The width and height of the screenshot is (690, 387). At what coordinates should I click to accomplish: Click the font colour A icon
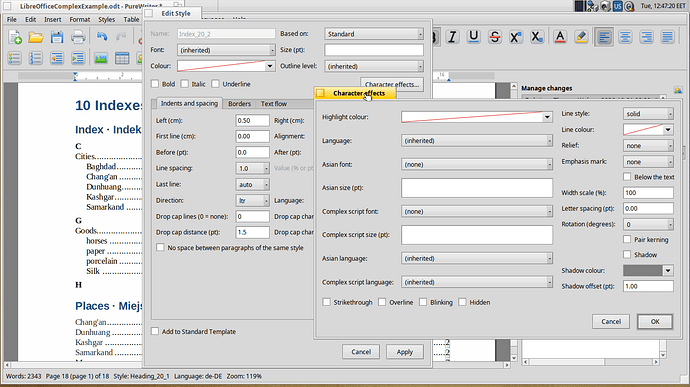[x=560, y=37]
